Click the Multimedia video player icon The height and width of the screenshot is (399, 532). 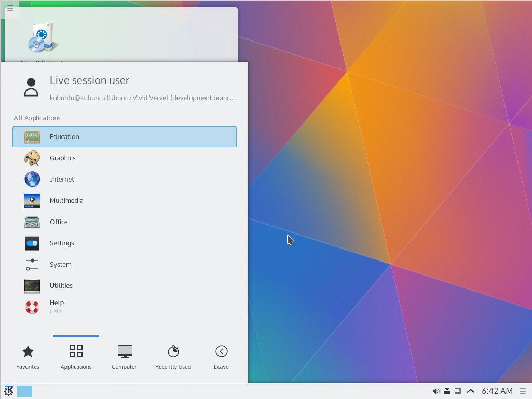click(32, 200)
